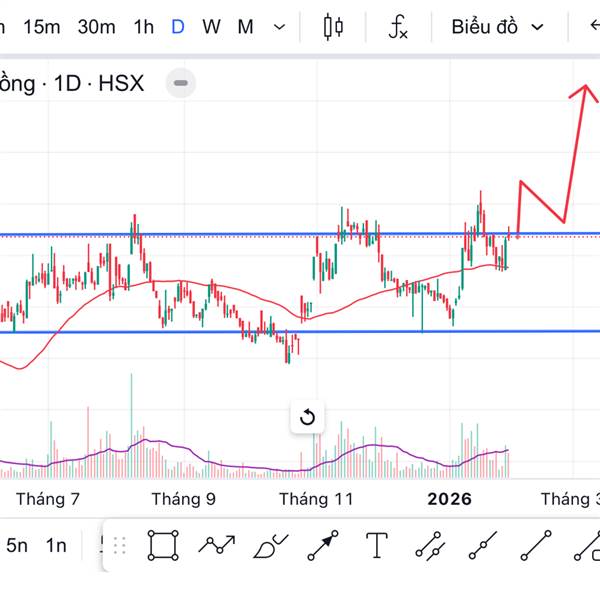Viewport: 600px width, 600px height.
Task: Choose the 1n date range
Action: [56, 545]
